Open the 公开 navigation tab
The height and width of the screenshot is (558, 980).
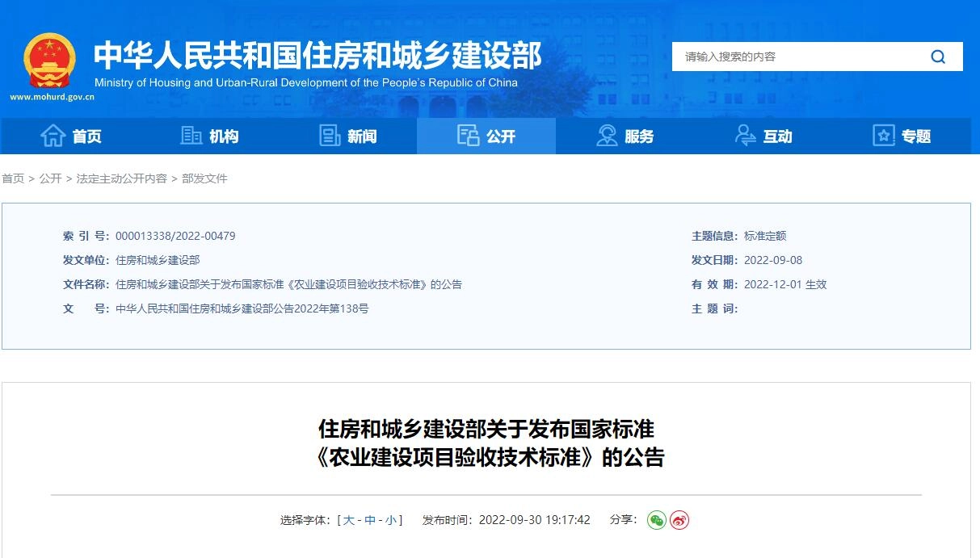[x=486, y=136]
